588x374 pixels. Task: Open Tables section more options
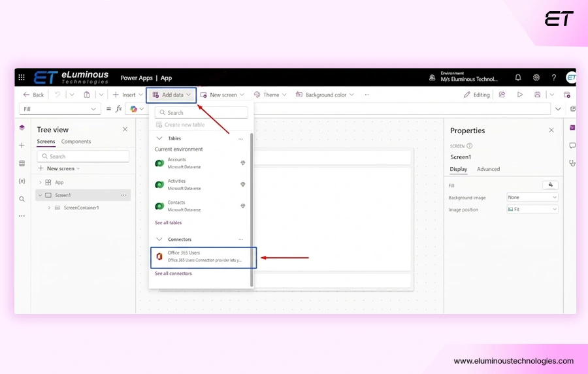(240, 138)
